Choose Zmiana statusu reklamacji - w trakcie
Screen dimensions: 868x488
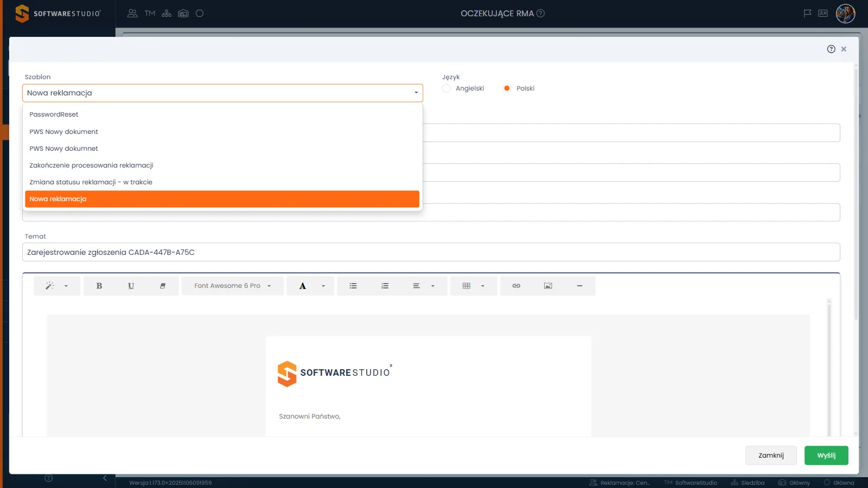coord(222,182)
